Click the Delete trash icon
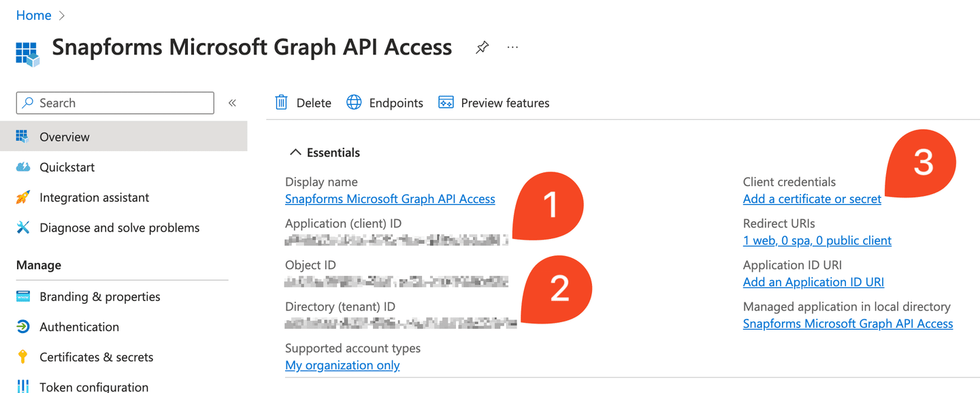 point(281,103)
